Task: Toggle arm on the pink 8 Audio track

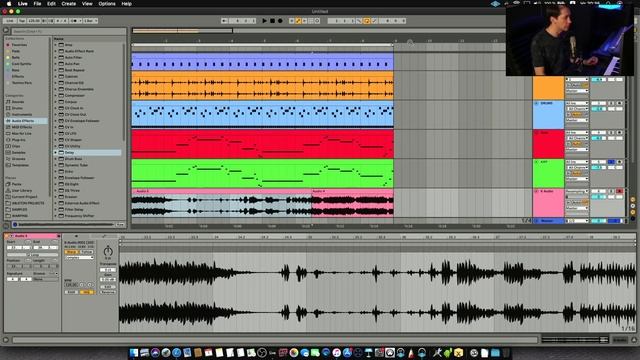Action: pyautogui.click(x=620, y=191)
